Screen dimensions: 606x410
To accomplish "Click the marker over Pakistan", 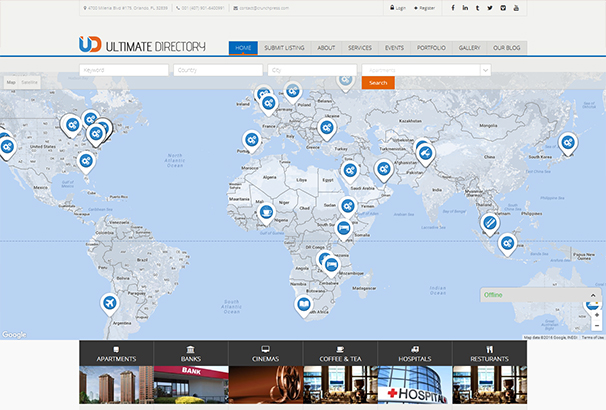I will pos(426,155).
